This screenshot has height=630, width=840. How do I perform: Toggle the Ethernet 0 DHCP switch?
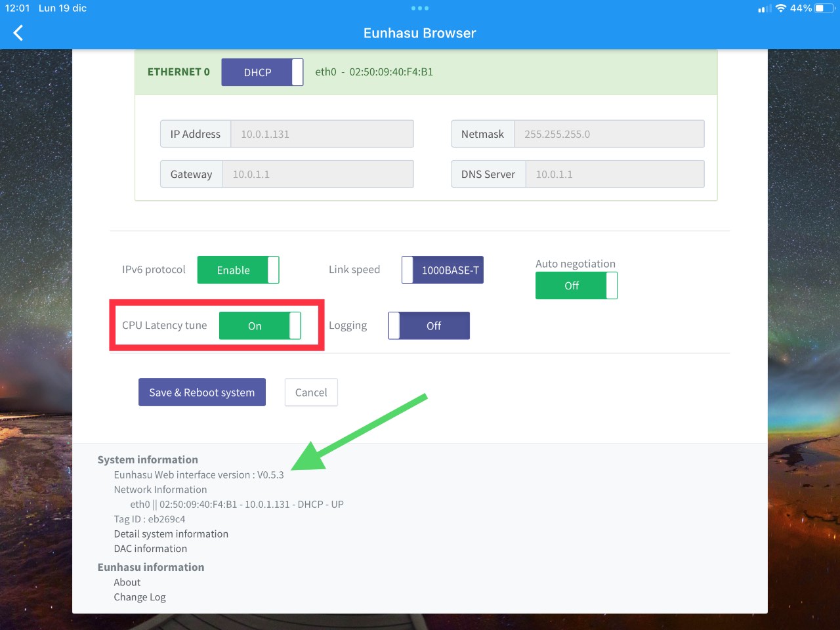click(x=262, y=72)
